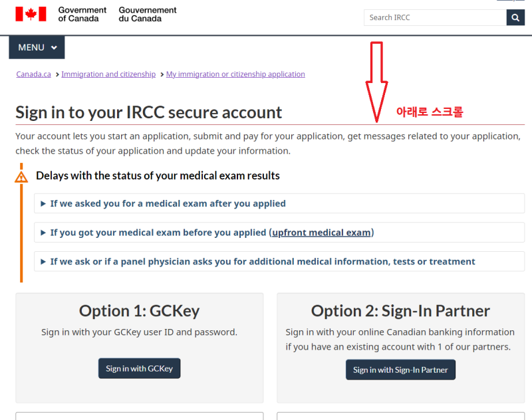Go to My immigration or citizenship application
532x420 pixels.
(235, 74)
